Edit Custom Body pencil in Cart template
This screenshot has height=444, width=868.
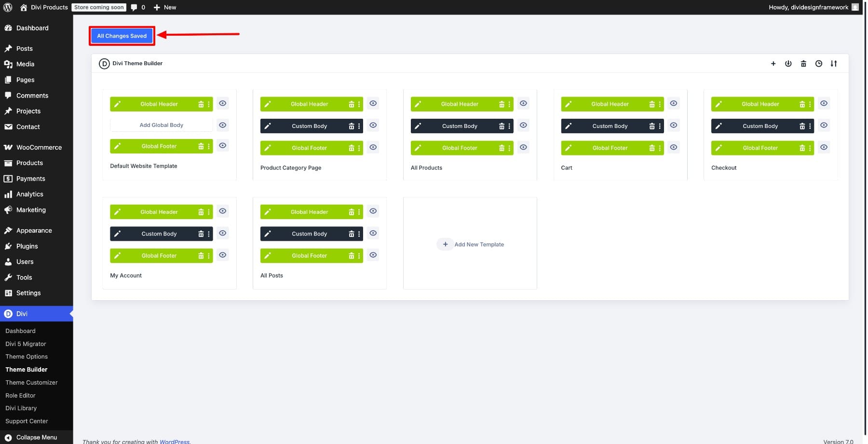tap(568, 126)
